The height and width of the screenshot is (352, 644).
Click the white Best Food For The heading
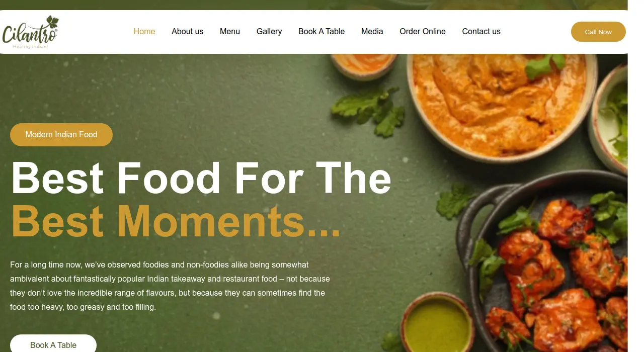coord(201,178)
